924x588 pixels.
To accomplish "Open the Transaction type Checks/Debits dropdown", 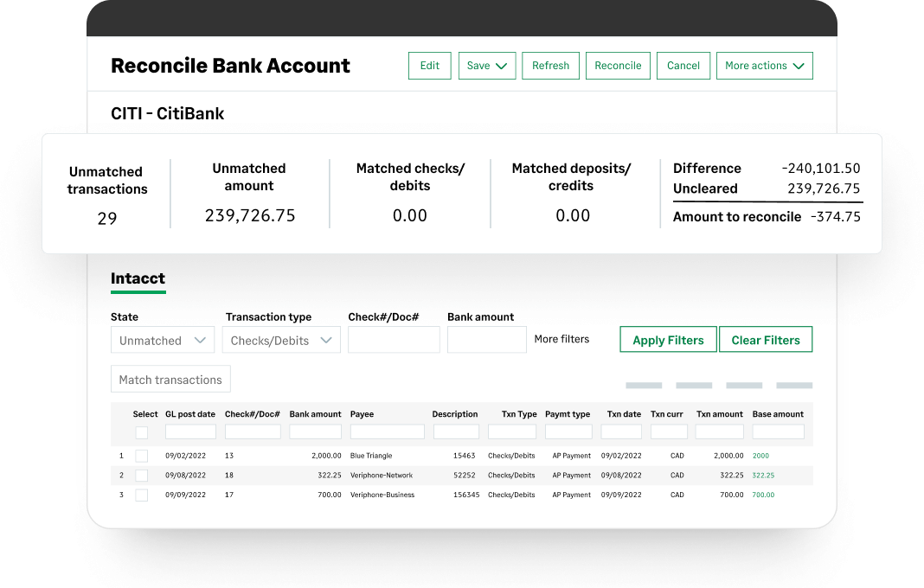I will pos(281,340).
